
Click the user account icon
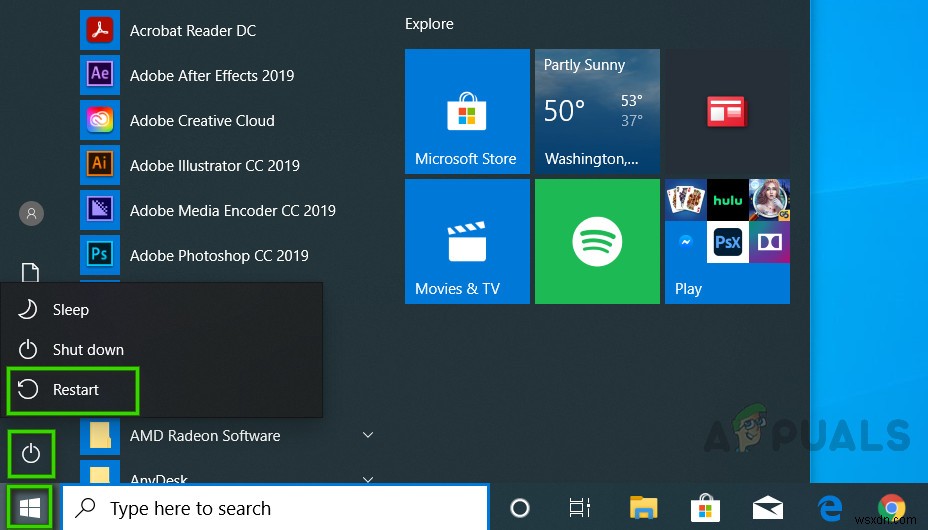31,213
